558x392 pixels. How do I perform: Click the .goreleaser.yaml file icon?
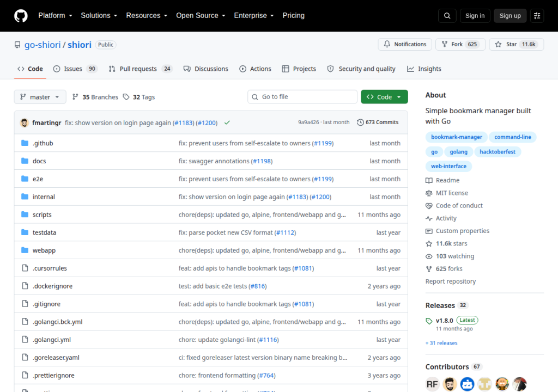[x=25, y=357]
